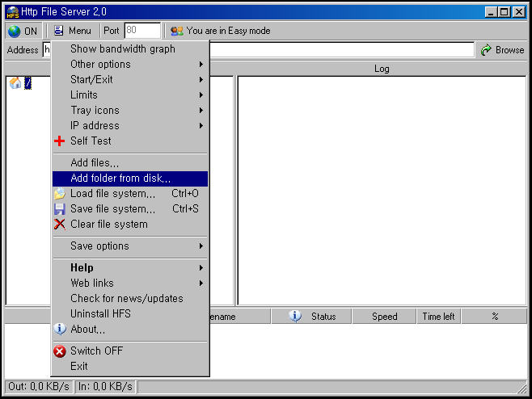Click the info icon in Status column
Screen dimensions: 532x399
[x=295, y=316]
